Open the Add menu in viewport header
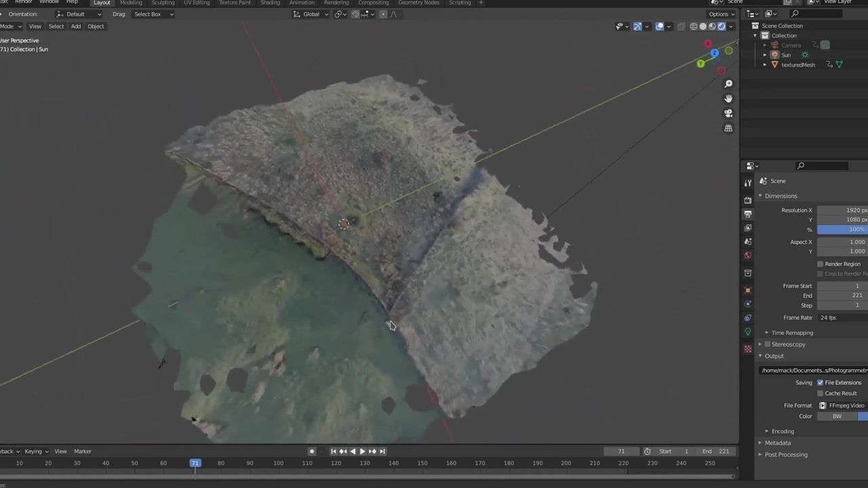The height and width of the screenshot is (488, 868). 76,26
